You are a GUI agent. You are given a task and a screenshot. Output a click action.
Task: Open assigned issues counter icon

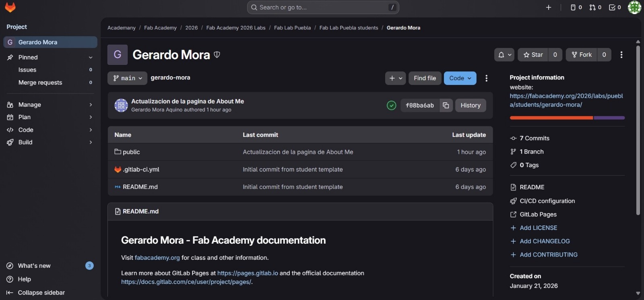[576, 7]
